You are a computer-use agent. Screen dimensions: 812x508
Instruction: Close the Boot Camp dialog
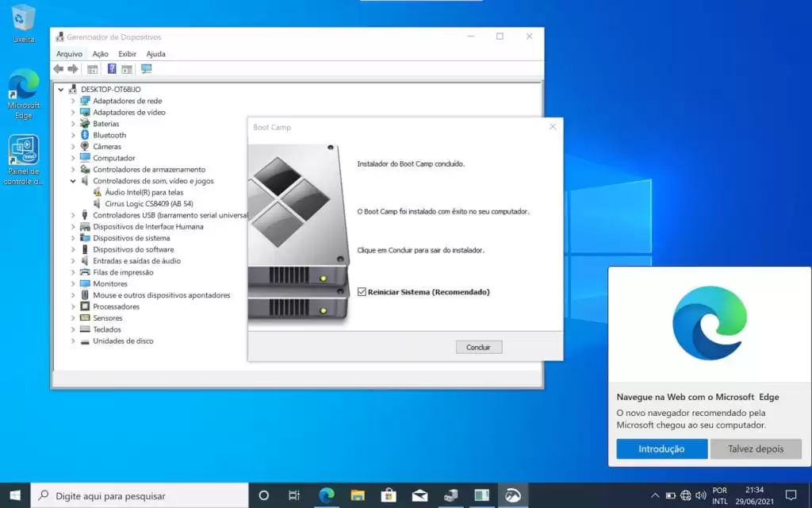point(553,126)
